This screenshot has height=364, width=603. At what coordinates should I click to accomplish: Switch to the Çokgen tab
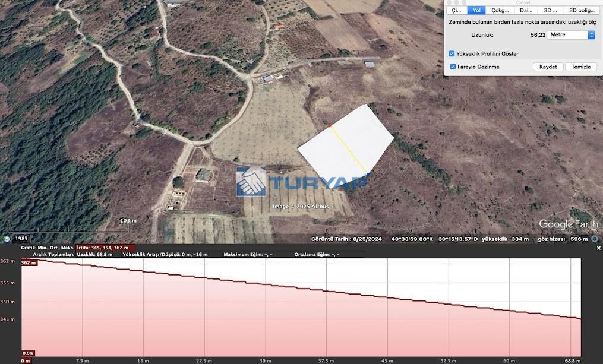500,10
